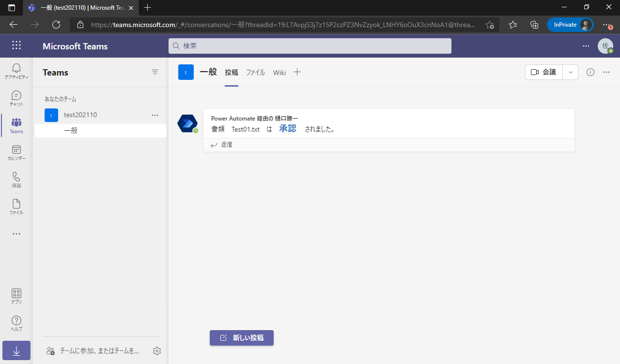Add this page to favorites
Screen dimensions: 620x364
[x=490, y=25]
